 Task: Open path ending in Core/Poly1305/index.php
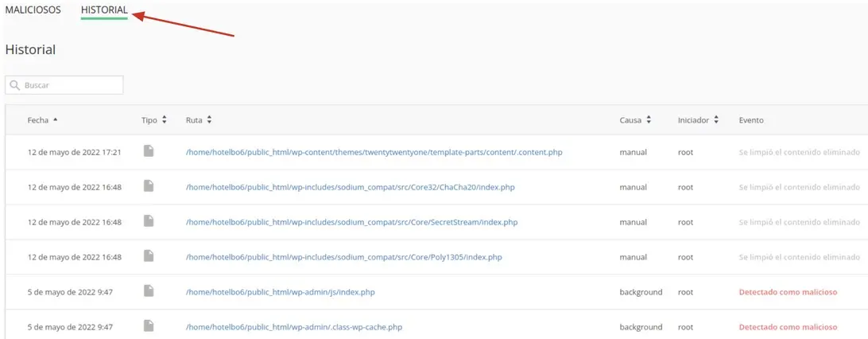(343, 257)
